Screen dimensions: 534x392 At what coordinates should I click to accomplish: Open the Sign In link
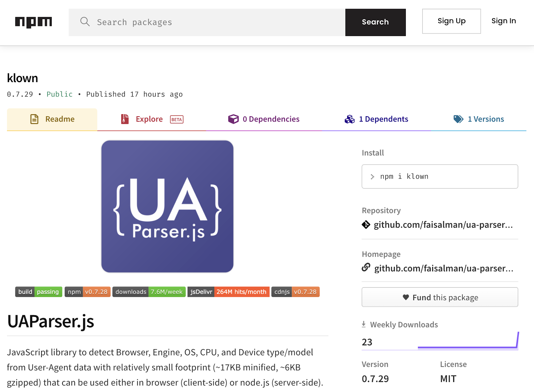[x=503, y=21]
